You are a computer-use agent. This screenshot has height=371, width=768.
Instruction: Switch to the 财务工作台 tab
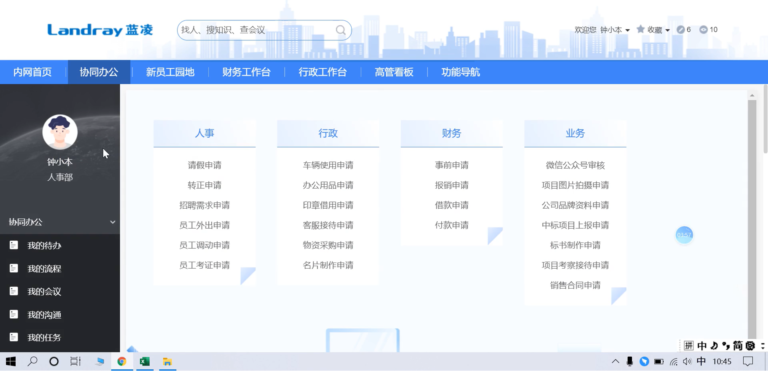pos(246,72)
